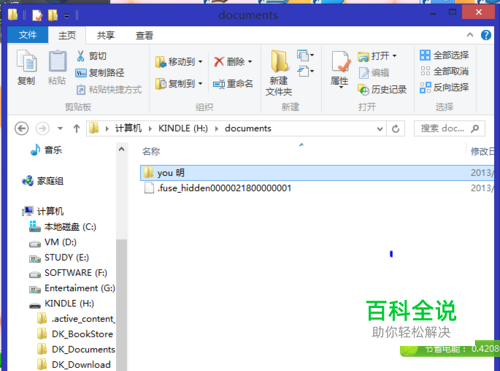The image size is (500, 371).
Task: Select the 'you 明' folder
Action: (x=317, y=173)
